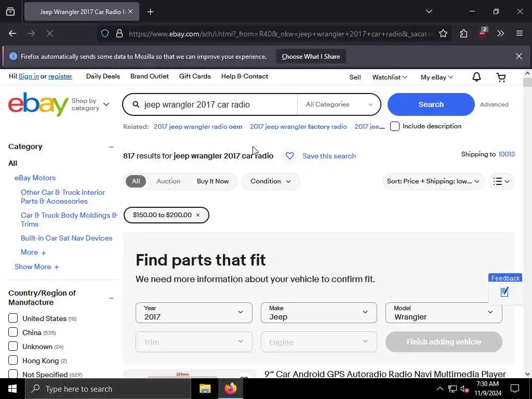
Task: Check the Include description checkbox
Action: pyautogui.click(x=395, y=126)
